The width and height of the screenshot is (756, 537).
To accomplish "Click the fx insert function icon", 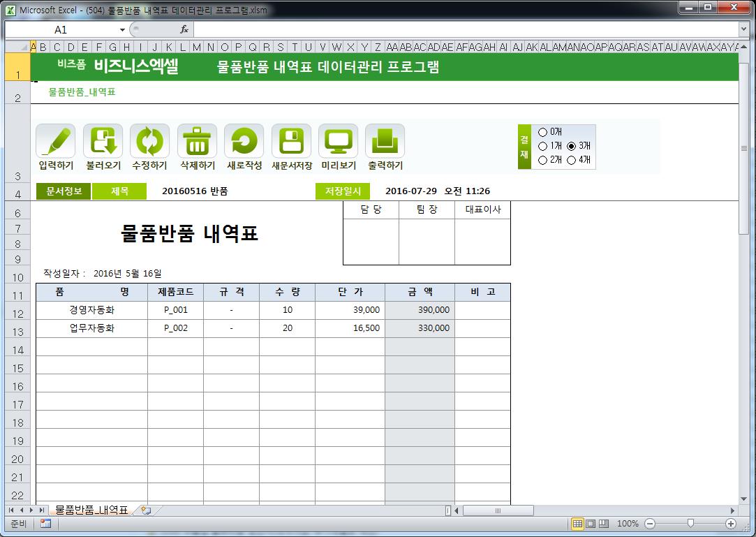I will click(184, 30).
